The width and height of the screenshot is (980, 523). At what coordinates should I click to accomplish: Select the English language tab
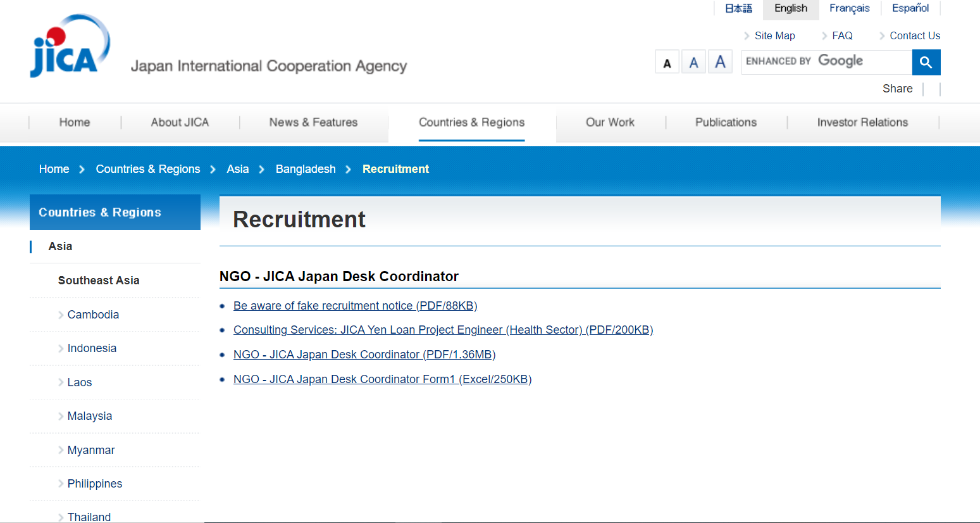tap(791, 9)
